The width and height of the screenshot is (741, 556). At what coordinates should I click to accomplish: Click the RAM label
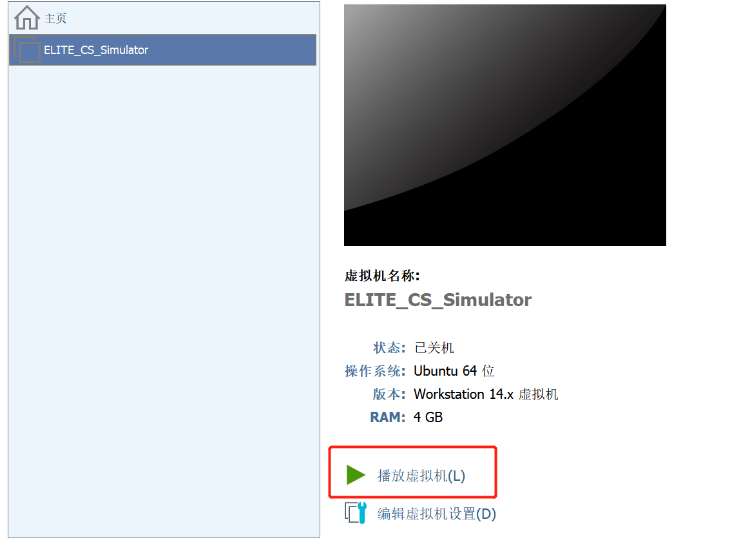coord(388,417)
